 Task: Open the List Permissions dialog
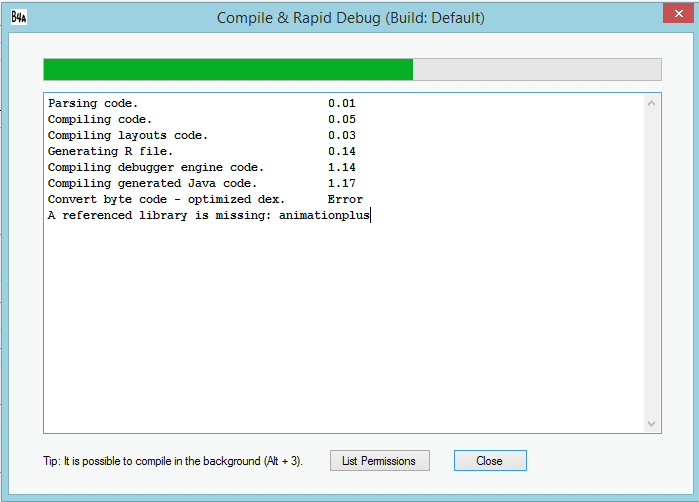click(x=379, y=461)
